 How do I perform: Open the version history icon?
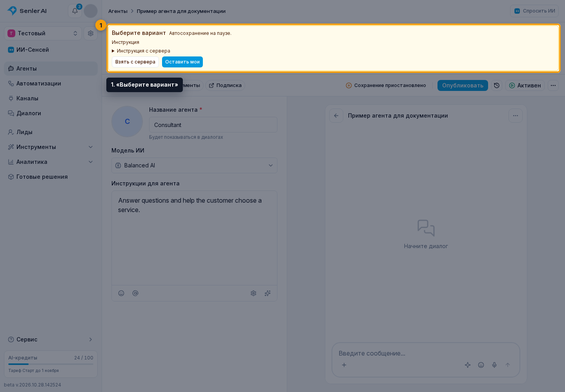pos(497,85)
